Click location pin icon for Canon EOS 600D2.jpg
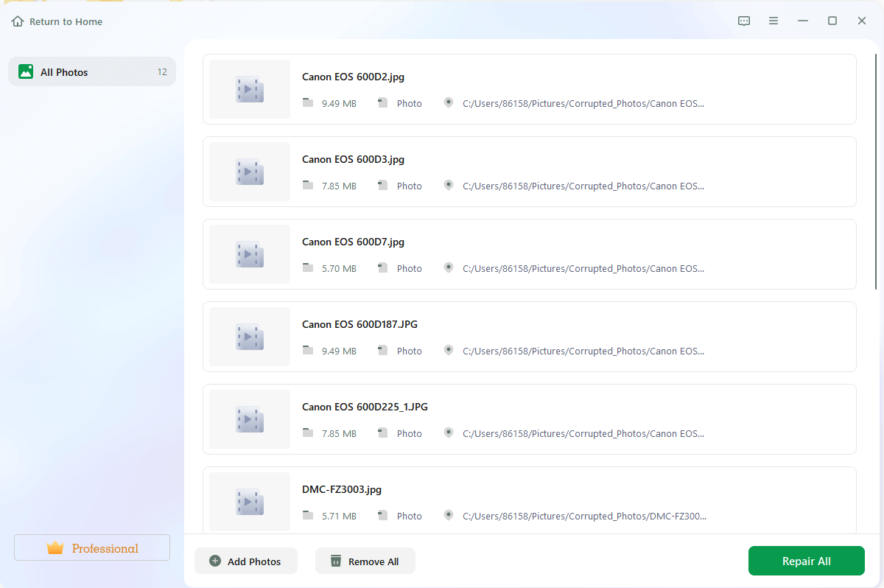 coord(449,103)
